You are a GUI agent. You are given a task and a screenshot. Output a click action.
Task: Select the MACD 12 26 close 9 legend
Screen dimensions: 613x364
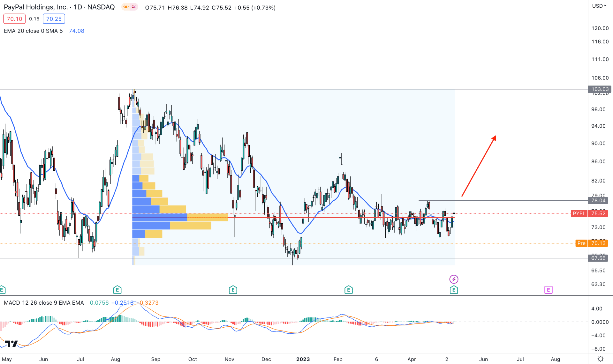(x=44, y=303)
